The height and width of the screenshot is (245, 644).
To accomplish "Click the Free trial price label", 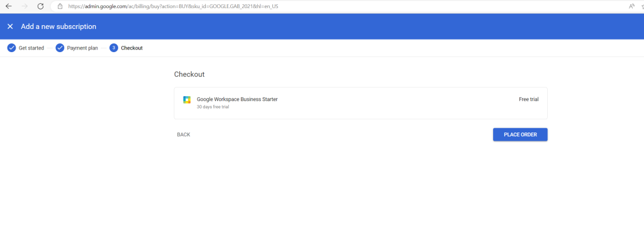I will [528, 99].
